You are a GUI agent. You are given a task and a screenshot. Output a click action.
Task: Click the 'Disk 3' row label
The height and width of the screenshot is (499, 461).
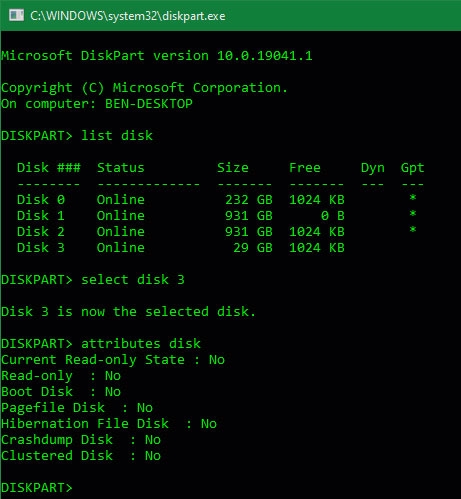(x=41, y=248)
